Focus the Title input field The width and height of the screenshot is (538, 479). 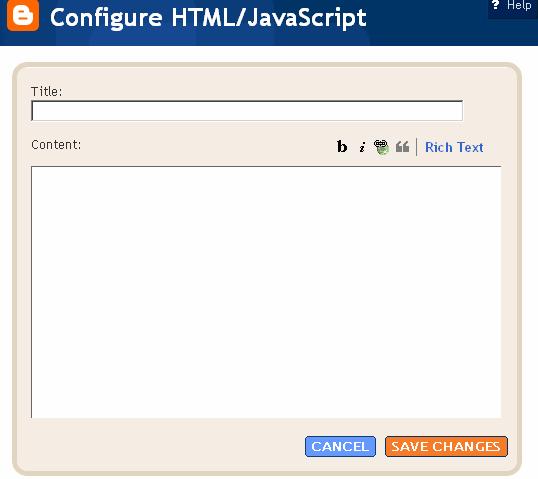[x=247, y=110]
